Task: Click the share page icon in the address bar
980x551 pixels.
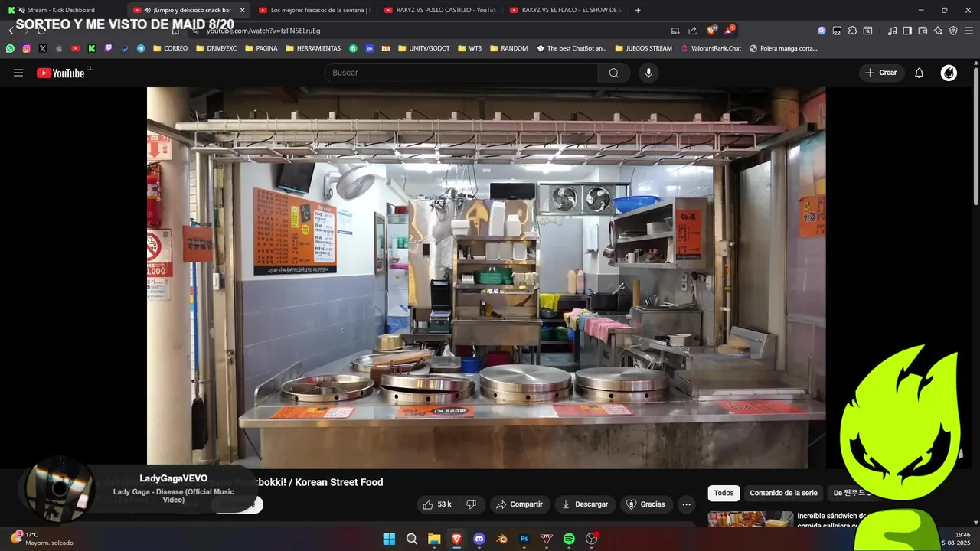Action: (x=692, y=31)
